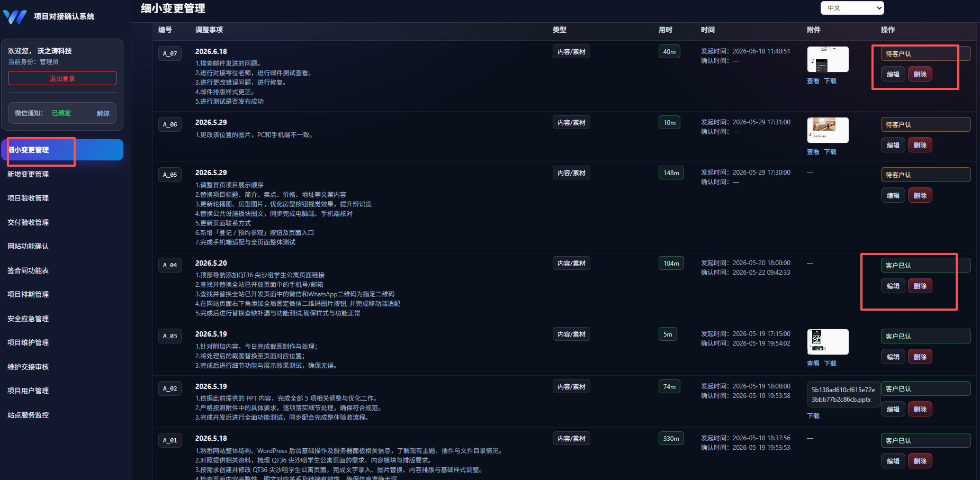Select 项目用户管理 menu item

coord(28,391)
